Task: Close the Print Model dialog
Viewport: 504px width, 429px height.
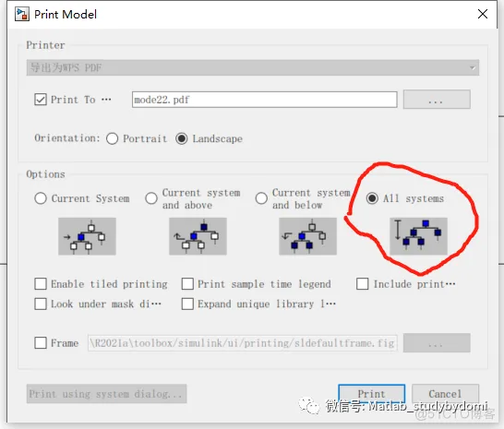Action: [483, 14]
